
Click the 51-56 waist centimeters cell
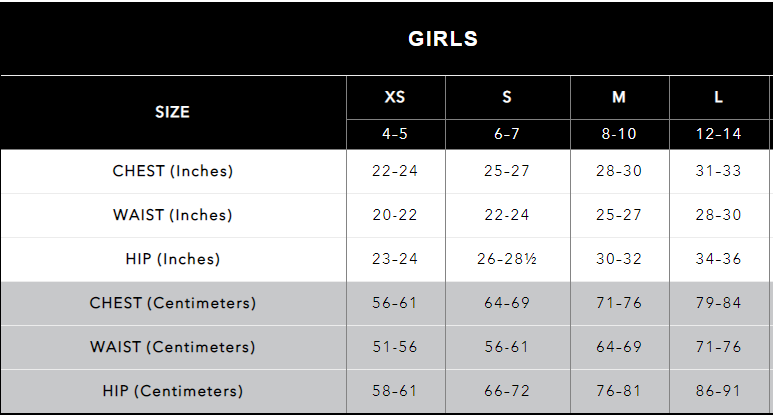(x=395, y=347)
